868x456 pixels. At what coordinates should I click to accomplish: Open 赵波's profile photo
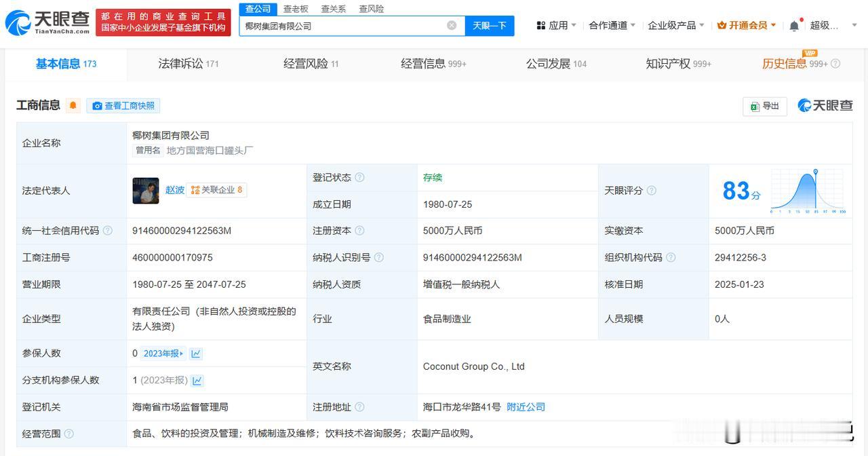tap(146, 191)
